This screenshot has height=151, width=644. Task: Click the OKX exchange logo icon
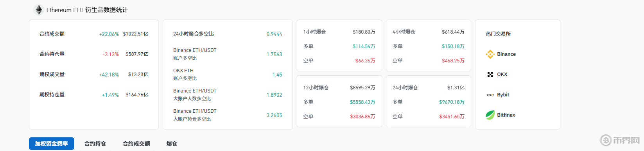coord(490,75)
